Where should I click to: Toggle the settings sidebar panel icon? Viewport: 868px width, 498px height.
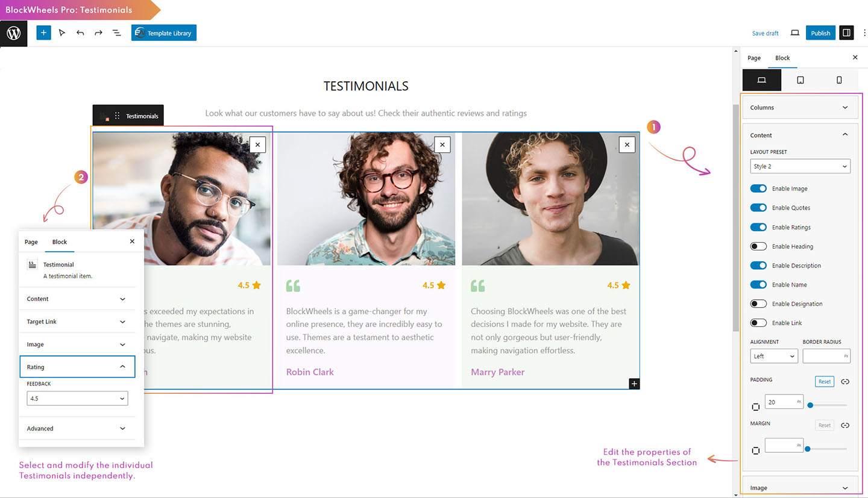click(846, 33)
